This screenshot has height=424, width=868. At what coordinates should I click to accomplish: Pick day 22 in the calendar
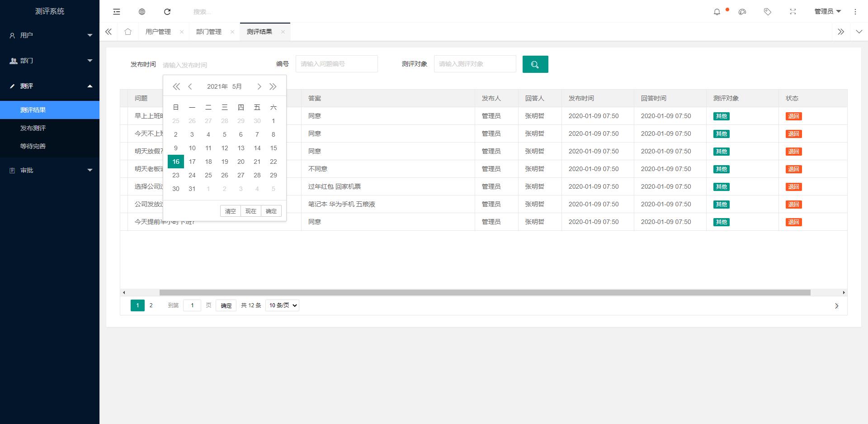tap(274, 162)
